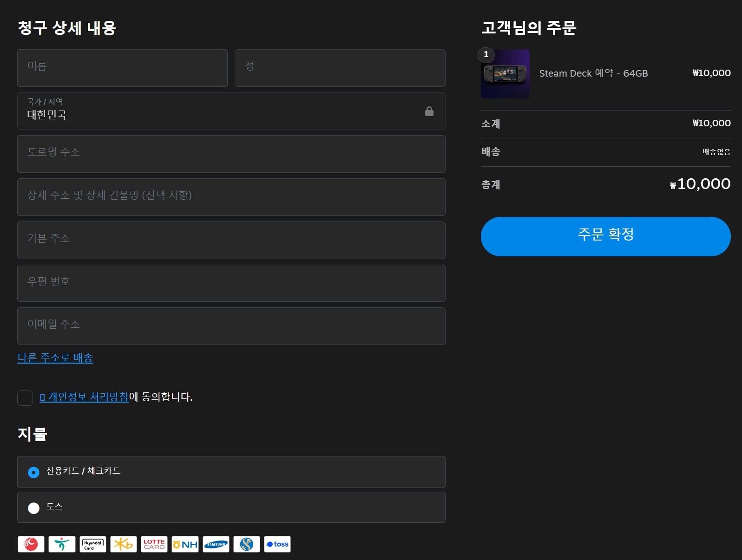Click the BC Card payment logo
The height and width of the screenshot is (560, 742).
coord(31,544)
